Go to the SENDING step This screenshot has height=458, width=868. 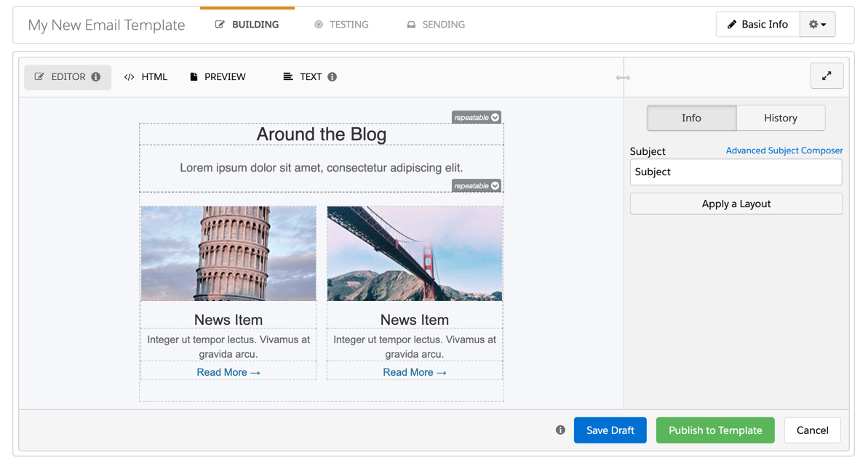coord(436,25)
